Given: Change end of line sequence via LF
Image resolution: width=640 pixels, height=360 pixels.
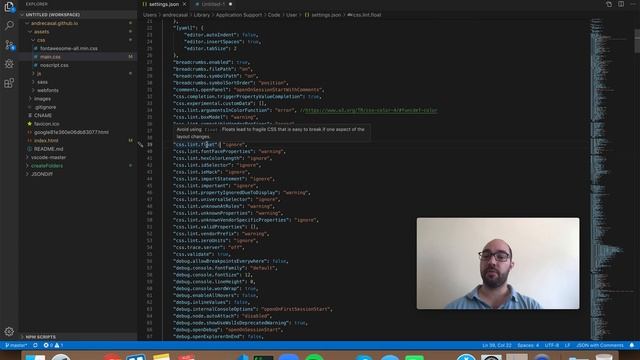Looking at the screenshot, I should click(567, 345).
